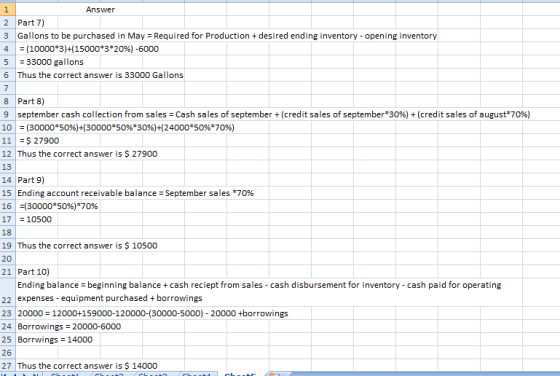
Task: Select the 'Gallons to be purchased in May' formula text
Action: tap(227, 36)
